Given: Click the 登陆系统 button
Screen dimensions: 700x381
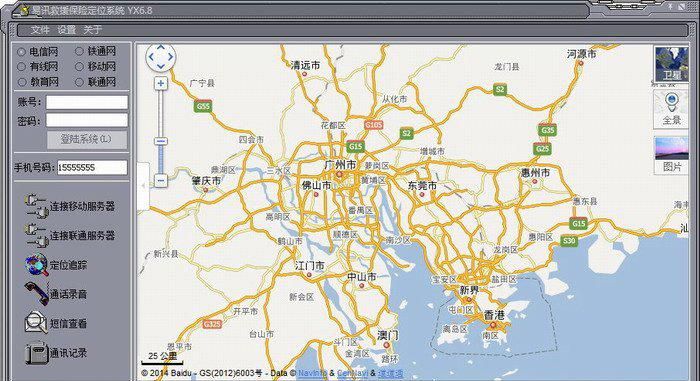Looking at the screenshot, I should (x=87, y=139).
